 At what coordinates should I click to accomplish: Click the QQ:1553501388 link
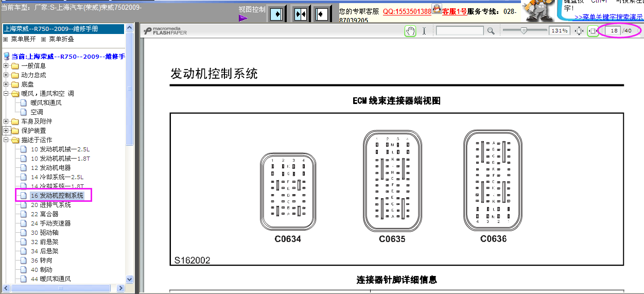[407, 11]
